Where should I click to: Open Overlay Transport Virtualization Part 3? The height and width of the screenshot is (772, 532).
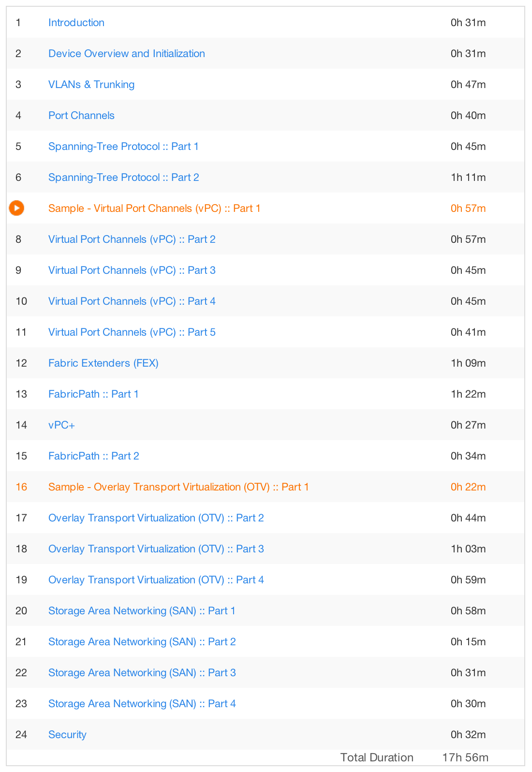pos(156,549)
